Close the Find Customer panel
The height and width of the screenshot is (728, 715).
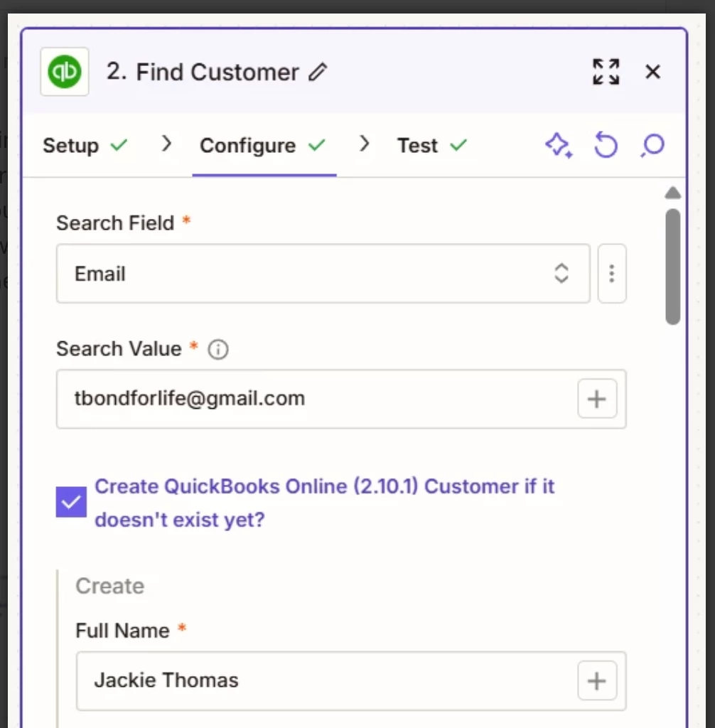pyautogui.click(x=652, y=72)
